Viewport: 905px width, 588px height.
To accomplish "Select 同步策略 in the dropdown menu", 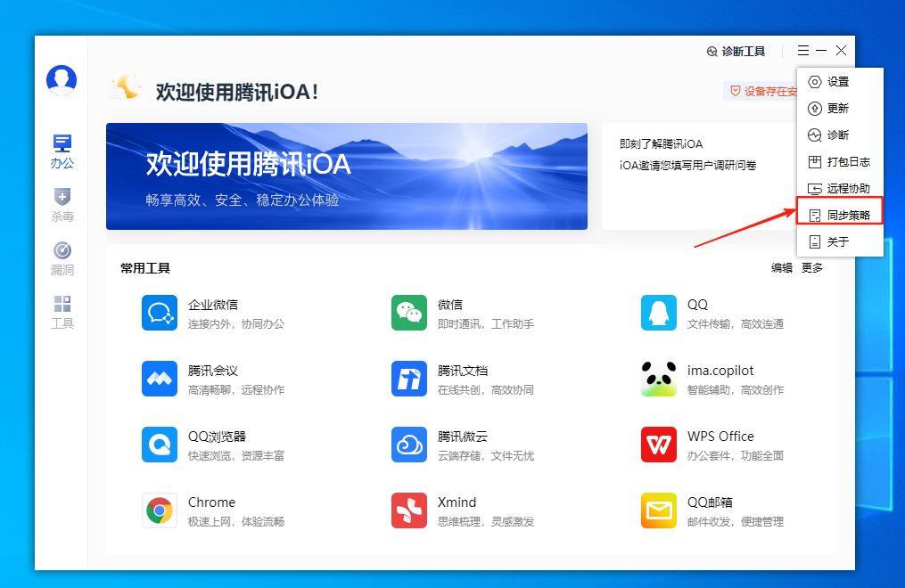I will coord(838,214).
